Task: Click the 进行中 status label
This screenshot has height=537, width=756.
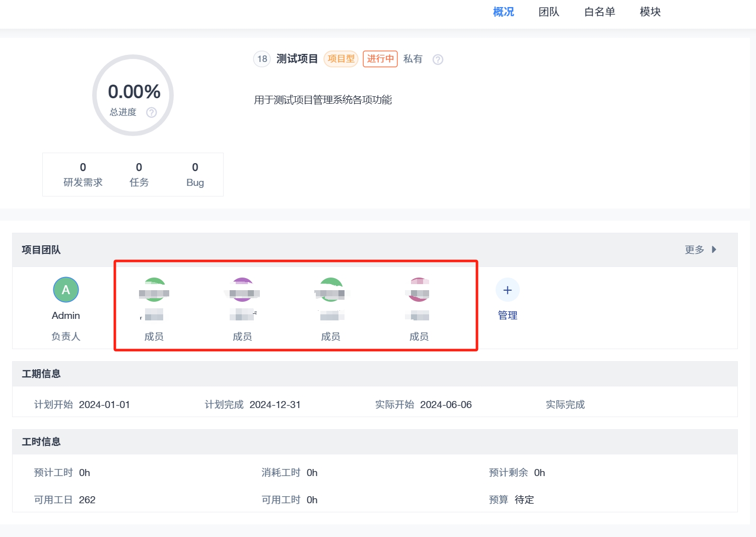Action: (380, 59)
